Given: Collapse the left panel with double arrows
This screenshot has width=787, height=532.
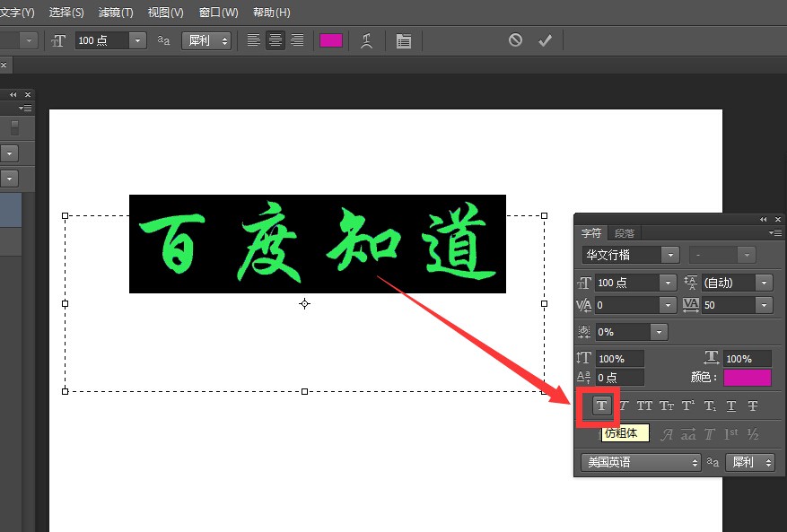Looking at the screenshot, I should point(13,94).
